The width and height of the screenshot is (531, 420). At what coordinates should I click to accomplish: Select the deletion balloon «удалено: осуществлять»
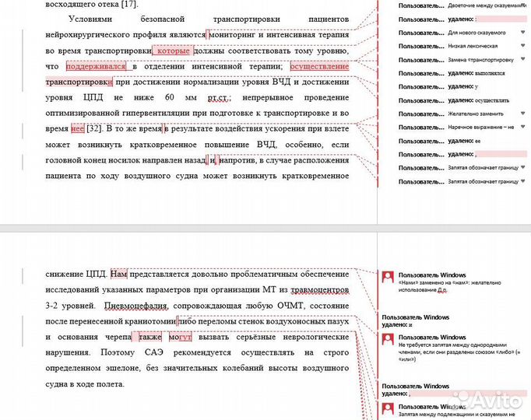pos(469,100)
